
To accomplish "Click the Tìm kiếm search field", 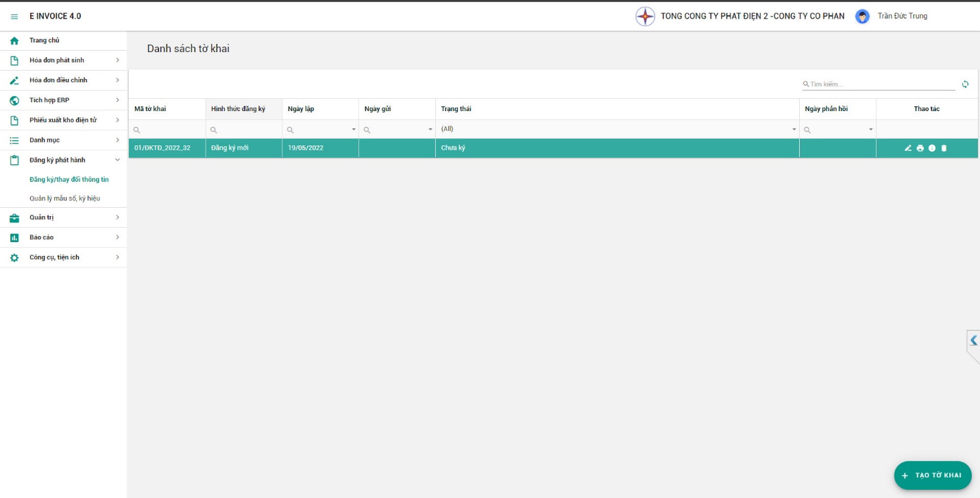I will 879,84.
